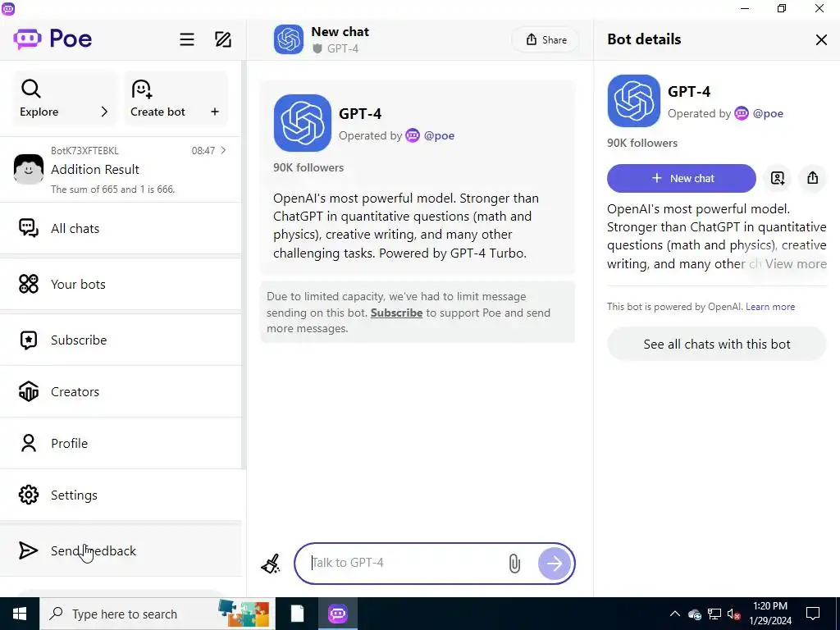The width and height of the screenshot is (840, 630).
Task: Click the Send feedback paper plane icon
Action: 29,550
